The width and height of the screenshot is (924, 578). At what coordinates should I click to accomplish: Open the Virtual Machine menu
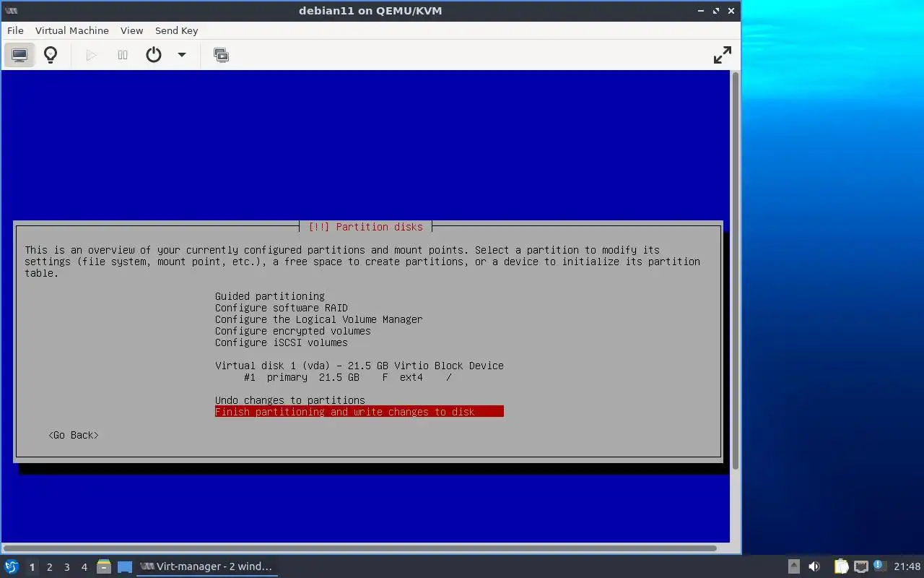click(72, 30)
